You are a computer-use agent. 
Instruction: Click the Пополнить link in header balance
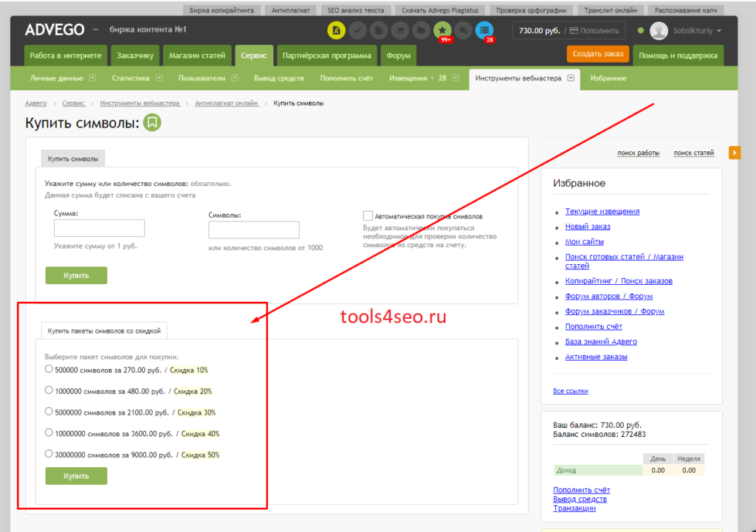click(599, 30)
